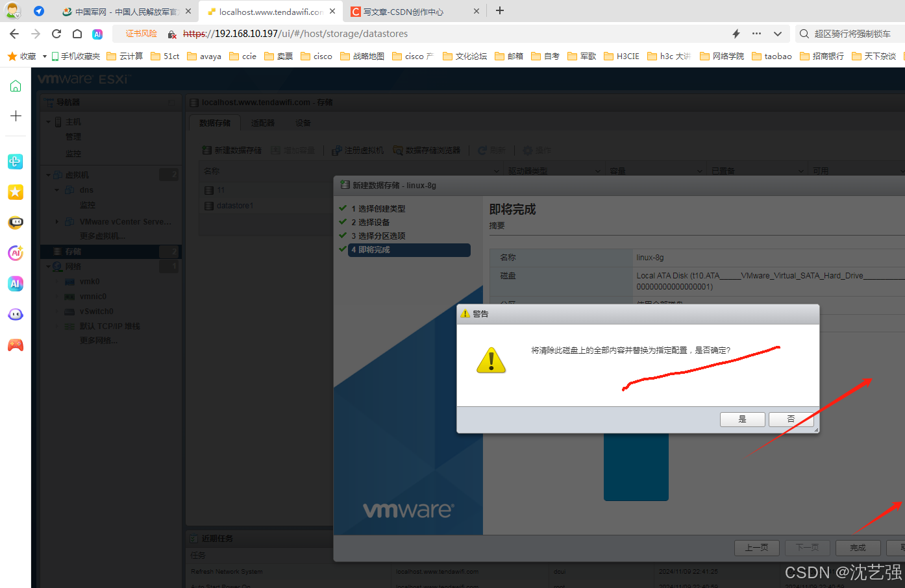Screen dimensions: 905x588
Task: Select wizard step 3 选择分区选项
Action: [x=378, y=236]
